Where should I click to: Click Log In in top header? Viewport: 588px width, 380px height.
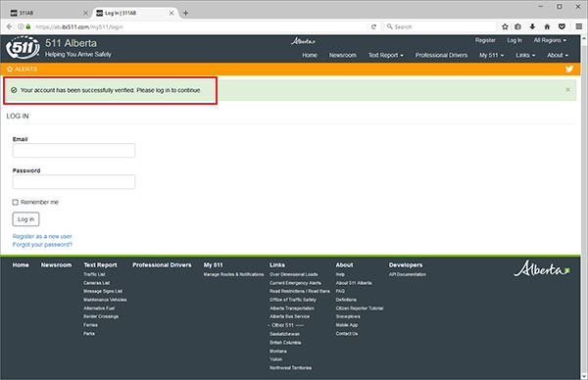pyautogui.click(x=514, y=40)
